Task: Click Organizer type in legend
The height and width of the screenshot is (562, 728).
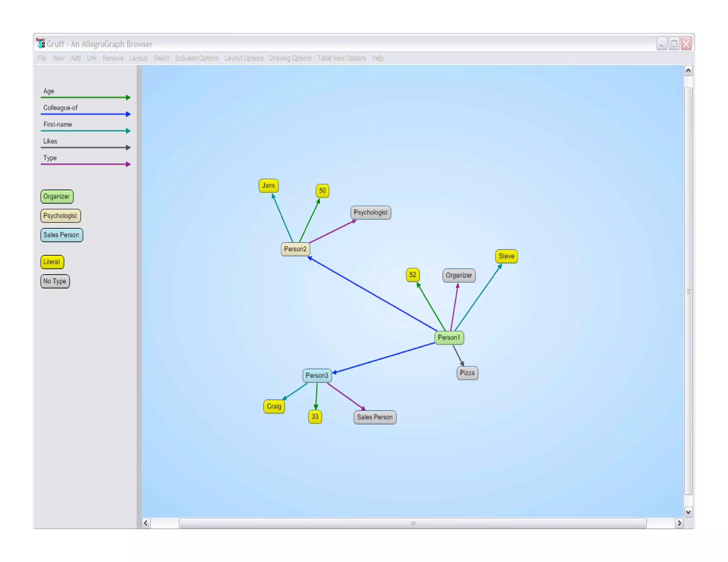Action: [57, 196]
